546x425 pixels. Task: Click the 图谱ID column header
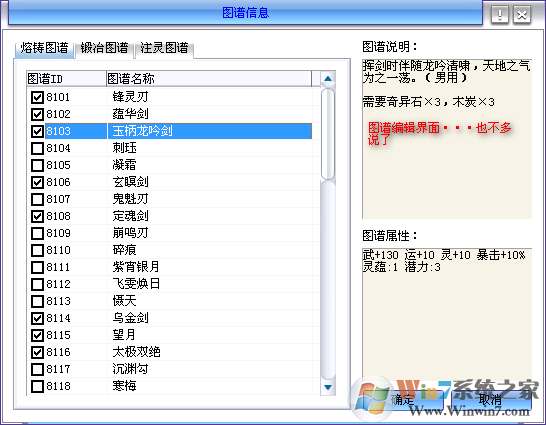pos(66,79)
